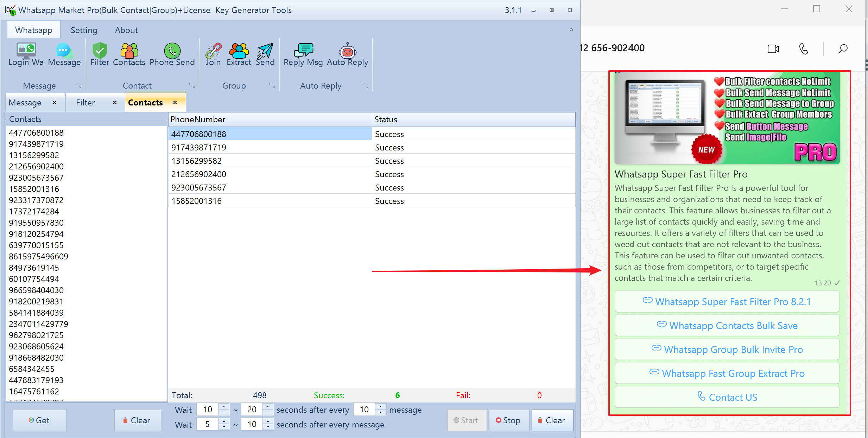The height and width of the screenshot is (438, 868).
Task: Open Whatsapp Fast Group Extract Pro link
Action: coord(727,373)
